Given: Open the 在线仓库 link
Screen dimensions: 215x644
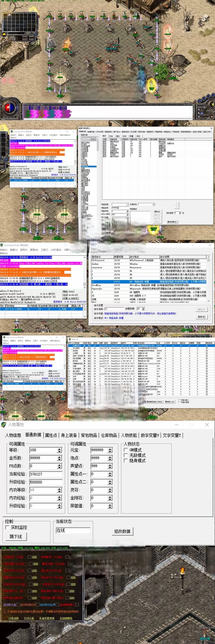Looking at the screenshot, I should point(29,618).
